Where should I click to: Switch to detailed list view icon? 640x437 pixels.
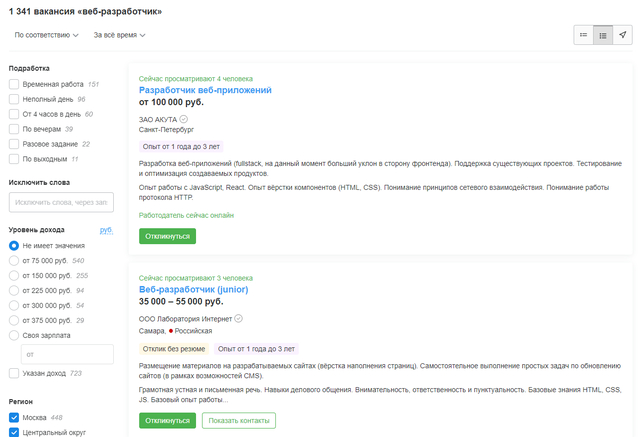point(603,35)
